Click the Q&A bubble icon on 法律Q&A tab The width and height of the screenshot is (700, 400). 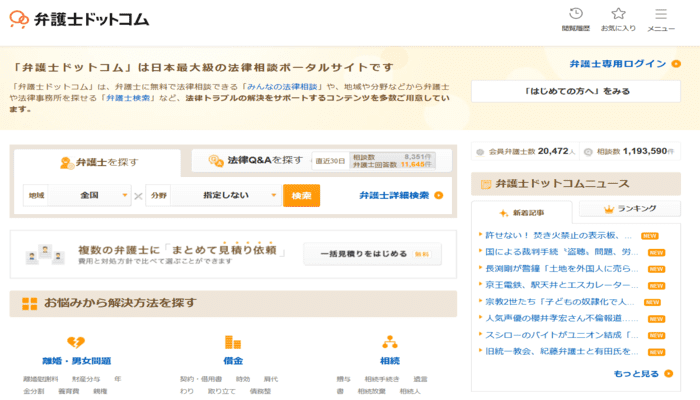[216, 161]
